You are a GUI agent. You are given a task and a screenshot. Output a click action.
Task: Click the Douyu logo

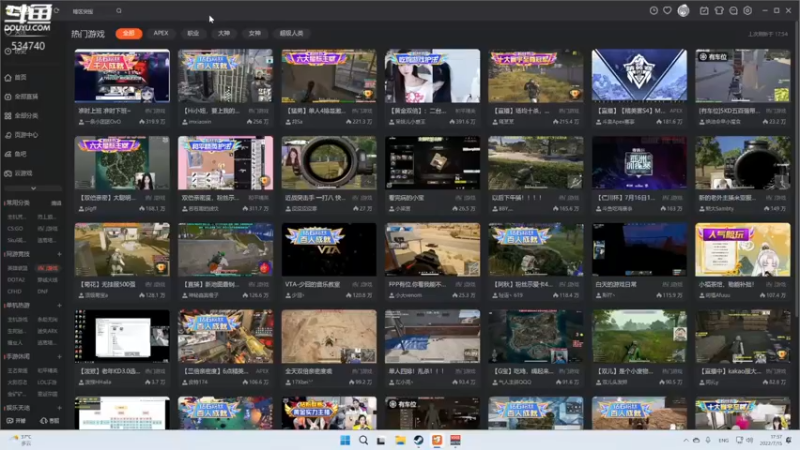[x=28, y=18]
